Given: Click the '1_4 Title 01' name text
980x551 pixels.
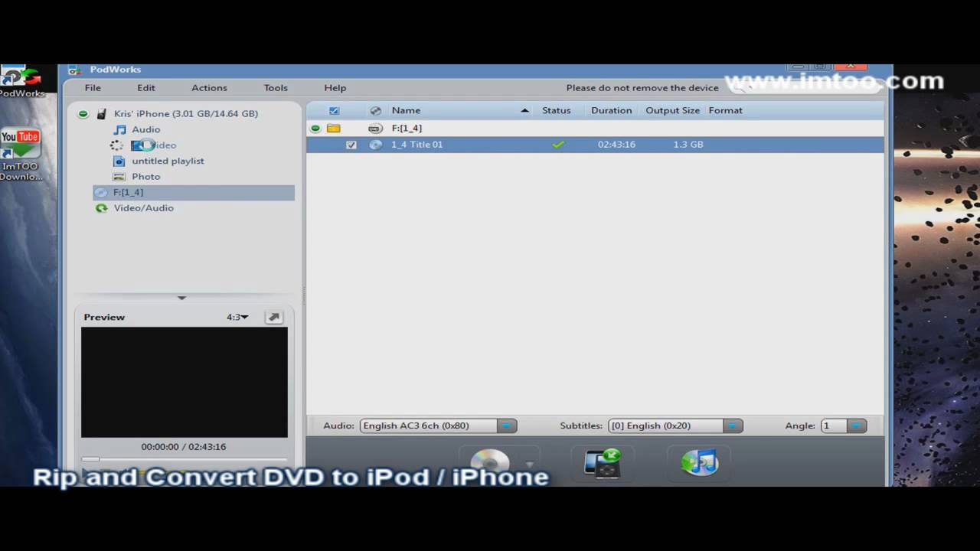Looking at the screenshot, I should tap(416, 145).
